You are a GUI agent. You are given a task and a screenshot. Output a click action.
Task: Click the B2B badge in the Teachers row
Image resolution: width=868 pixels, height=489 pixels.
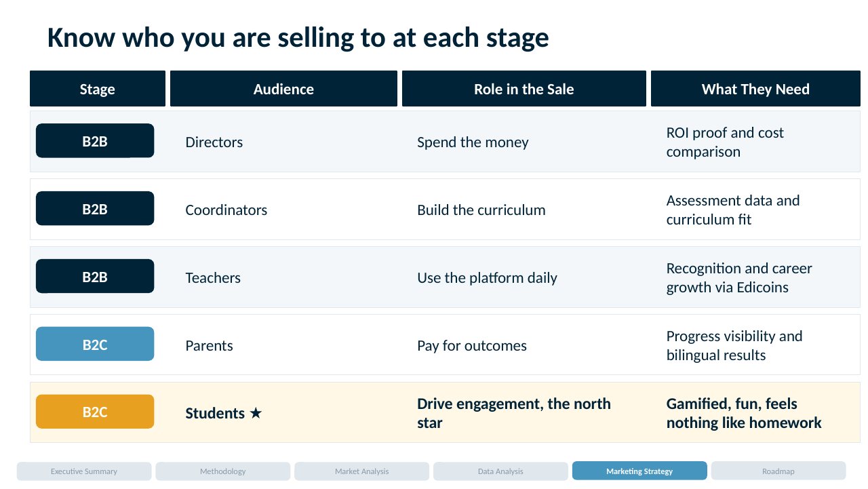click(95, 277)
